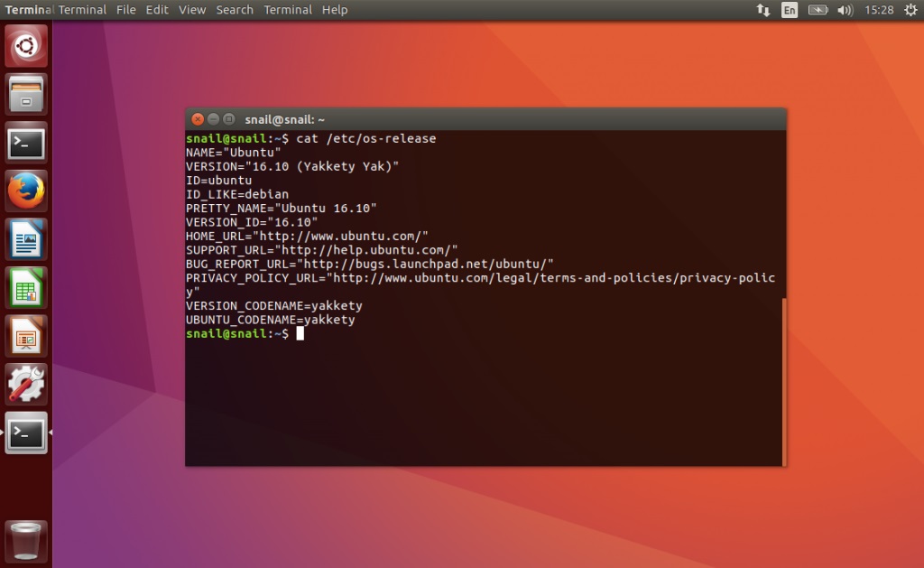The width and height of the screenshot is (924, 568).
Task: Click the BUG_REPORT_URL line in the terminal
Action: click(369, 265)
